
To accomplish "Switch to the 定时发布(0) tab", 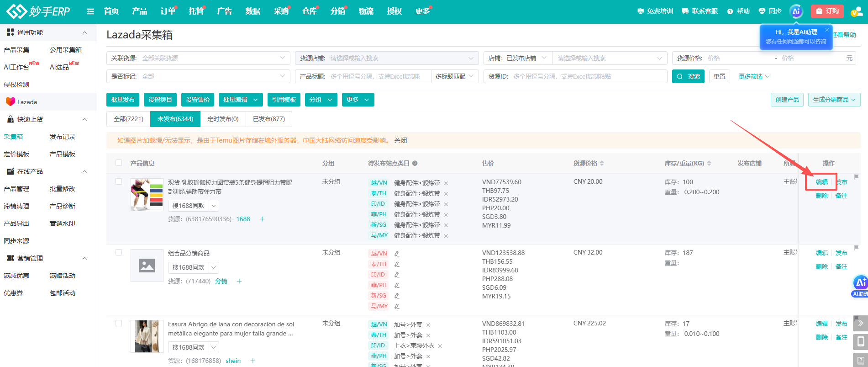I will (223, 119).
